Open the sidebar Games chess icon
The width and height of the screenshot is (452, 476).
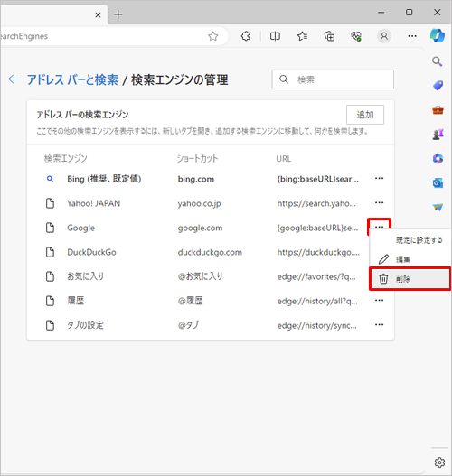[x=438, y=135]
